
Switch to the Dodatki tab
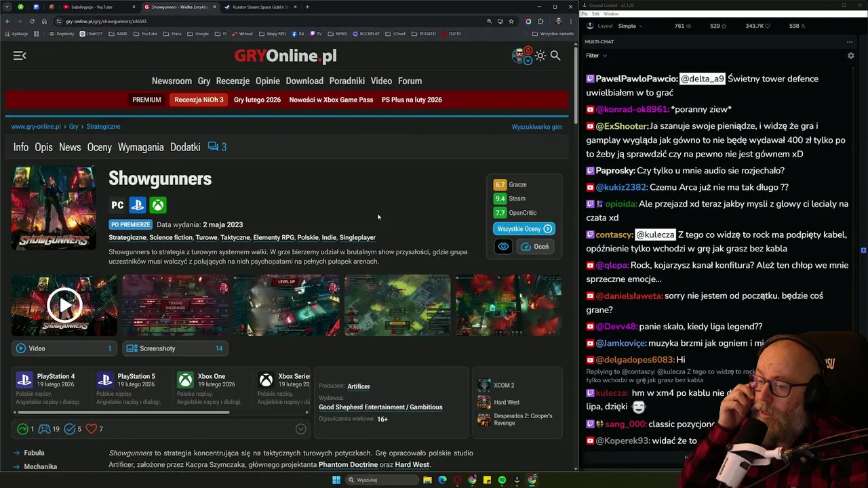pos(185,147)
